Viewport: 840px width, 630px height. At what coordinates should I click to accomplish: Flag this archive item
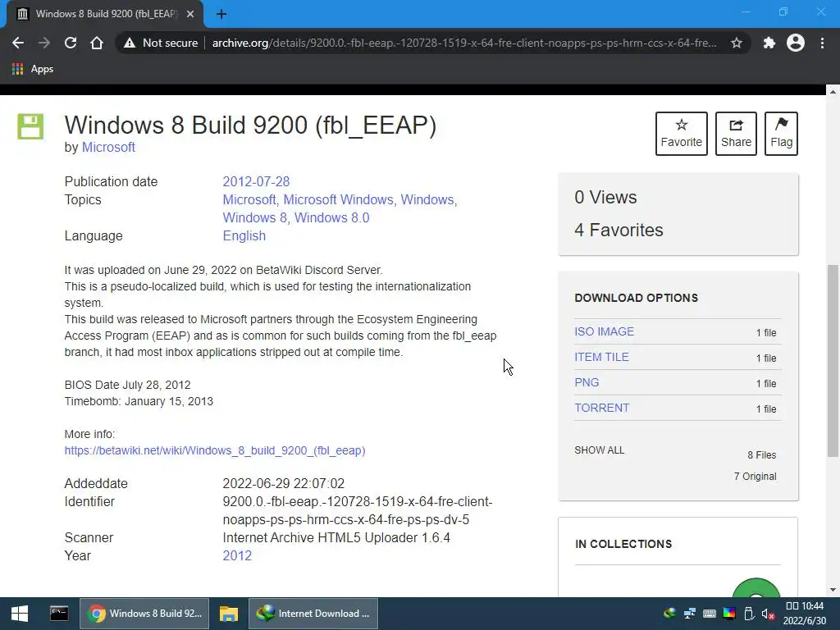[x=781, y=134]
